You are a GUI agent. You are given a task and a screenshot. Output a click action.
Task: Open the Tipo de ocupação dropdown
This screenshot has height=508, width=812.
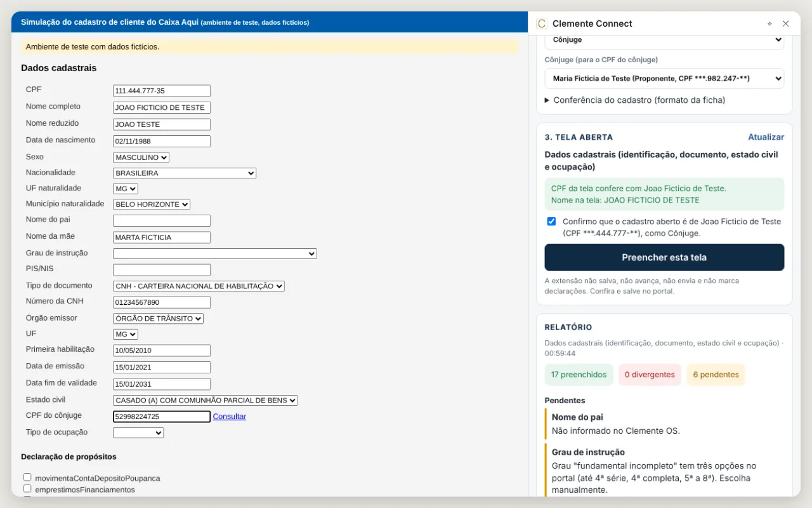point(138,432)
